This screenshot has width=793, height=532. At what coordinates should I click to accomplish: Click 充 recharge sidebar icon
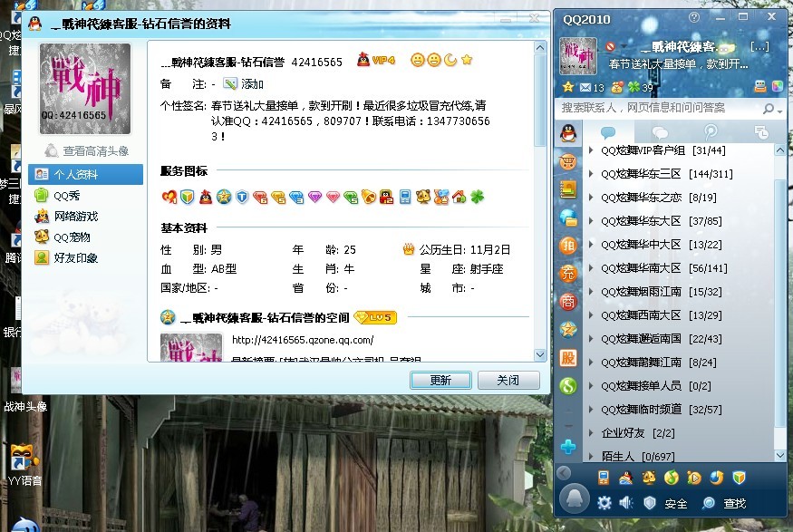coord(568,273)
